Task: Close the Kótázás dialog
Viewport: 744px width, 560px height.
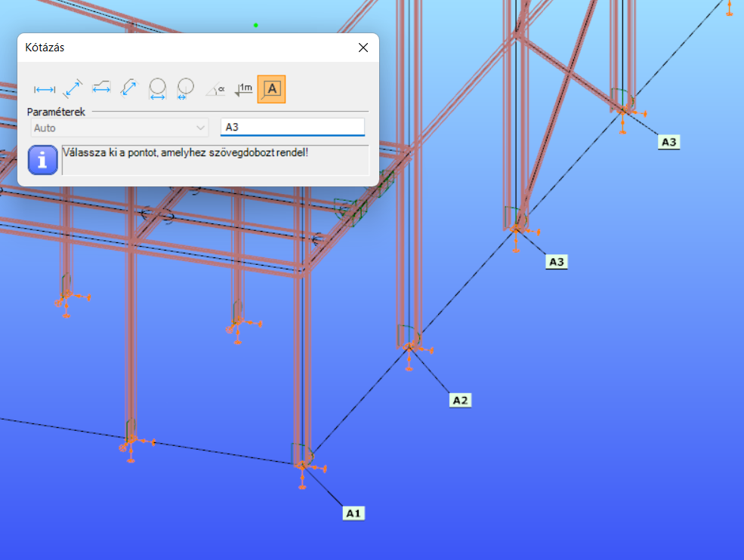Action: pos(363,48)
